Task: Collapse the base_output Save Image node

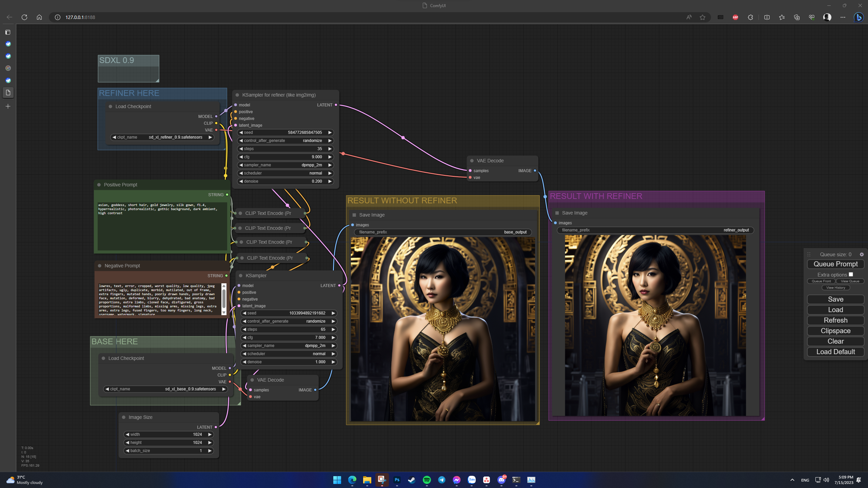Action: (354, 215)
